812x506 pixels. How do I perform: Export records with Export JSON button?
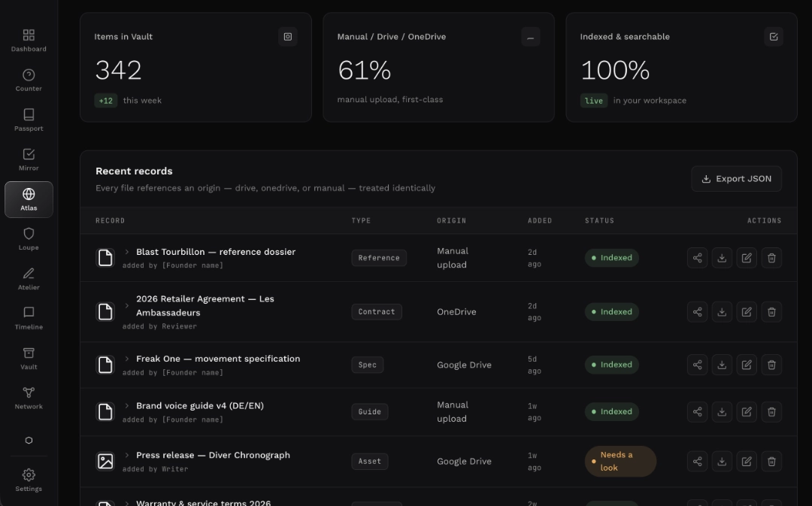click(736, 179)
